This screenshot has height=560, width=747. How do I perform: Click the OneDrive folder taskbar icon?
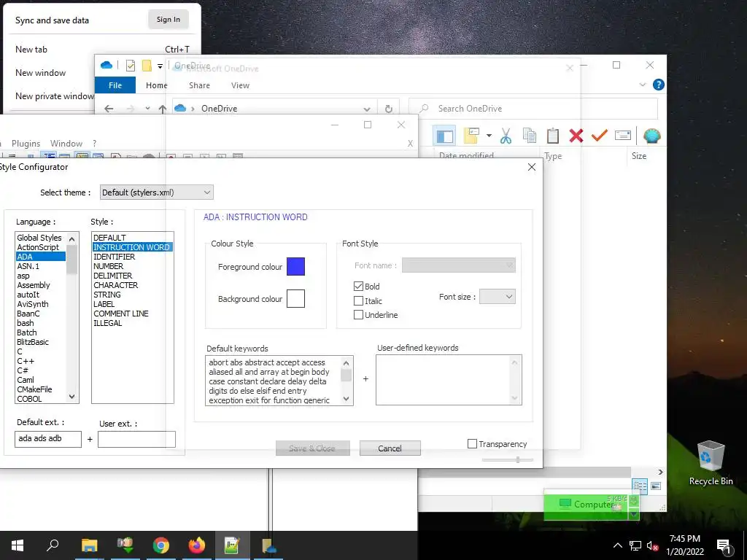(x=268, y=545)
